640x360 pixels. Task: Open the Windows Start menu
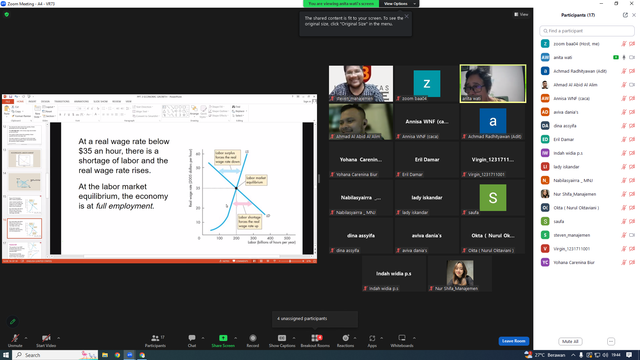6,355
